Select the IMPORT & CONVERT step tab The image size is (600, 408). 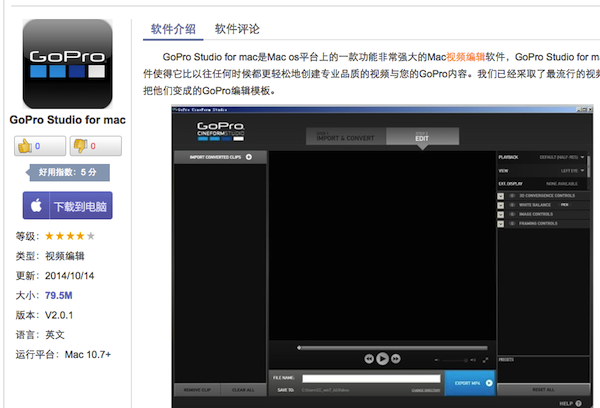(x=346, y=137)
